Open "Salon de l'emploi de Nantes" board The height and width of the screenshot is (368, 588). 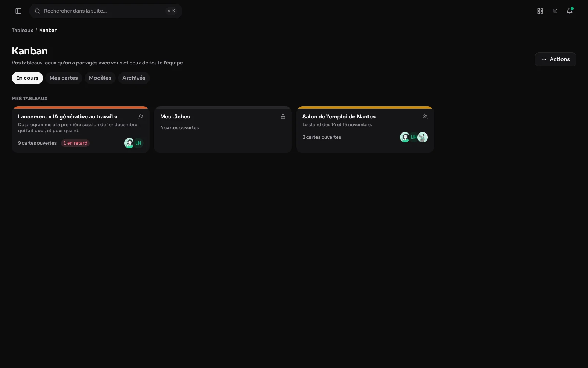pyautogui.click(x=365, y=130)
